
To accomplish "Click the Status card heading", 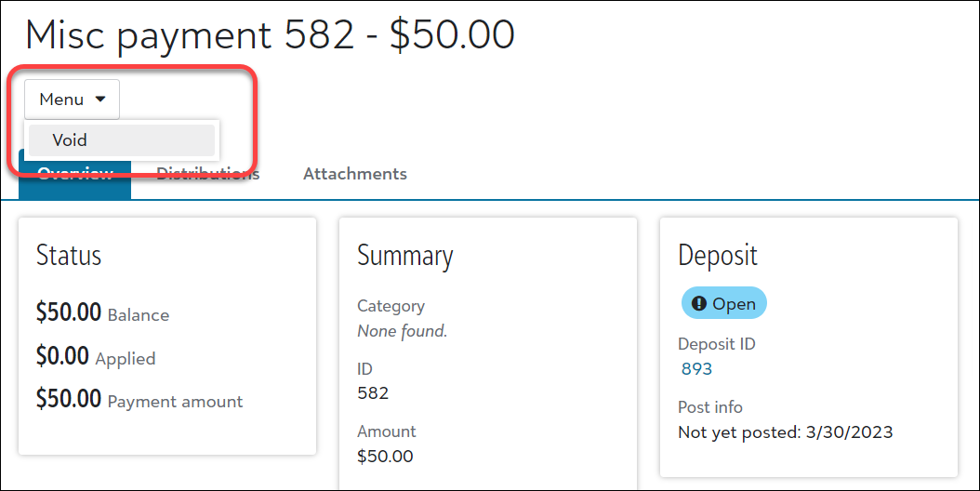I will click(x=69, y=255).
